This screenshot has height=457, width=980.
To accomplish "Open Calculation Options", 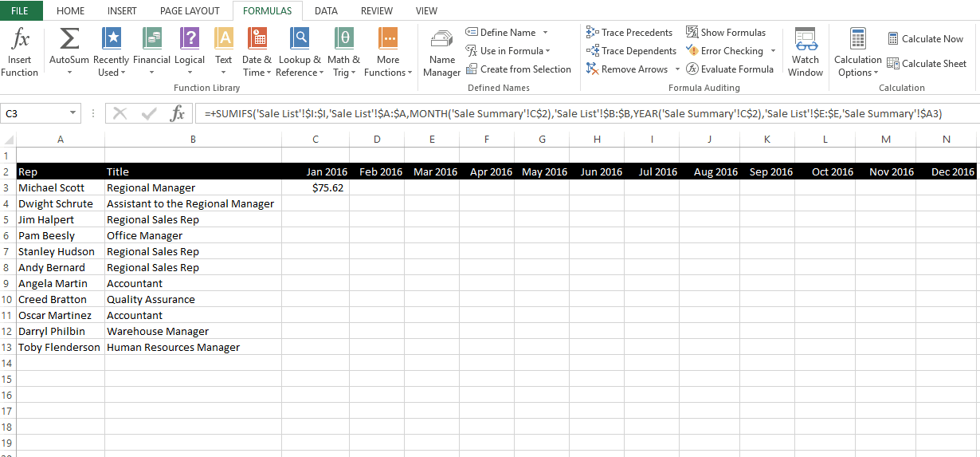I will pyautogui.click(x=858, y=53).
